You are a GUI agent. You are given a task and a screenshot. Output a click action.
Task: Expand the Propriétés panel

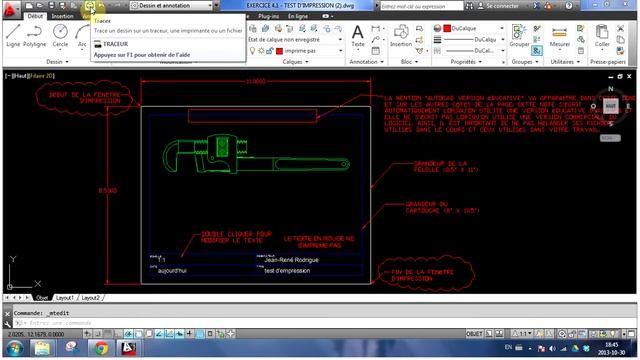[x=466, y=62]
